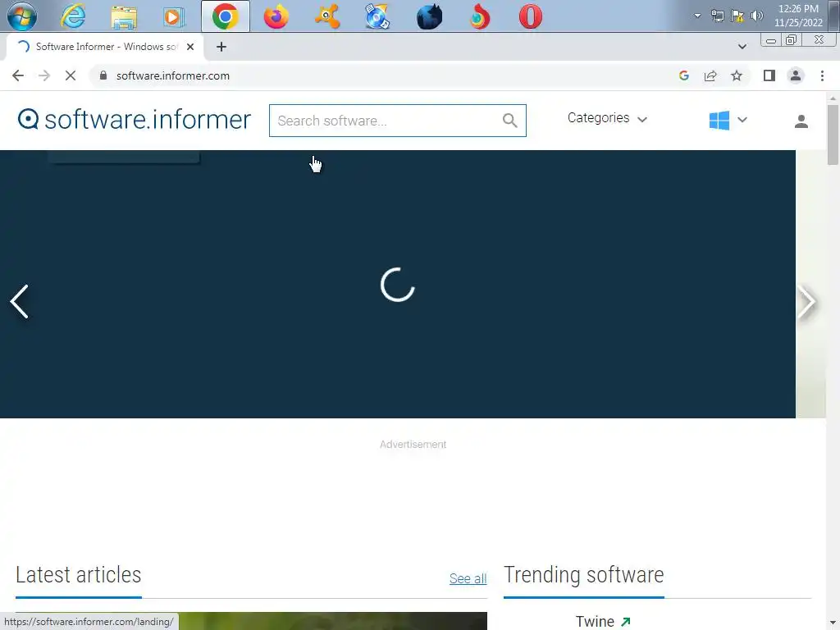Viewport: 840px width, 630px height.
Task: Show next carousel slide
Action: tap(806, 302)
